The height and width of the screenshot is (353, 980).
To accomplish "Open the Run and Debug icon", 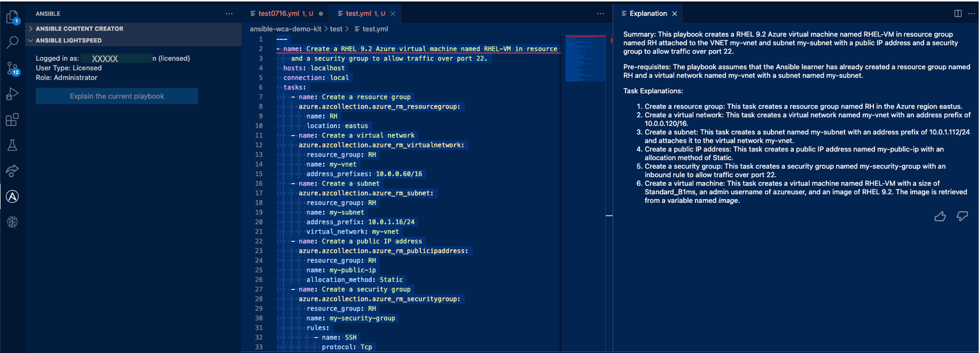I will [12, 93].
